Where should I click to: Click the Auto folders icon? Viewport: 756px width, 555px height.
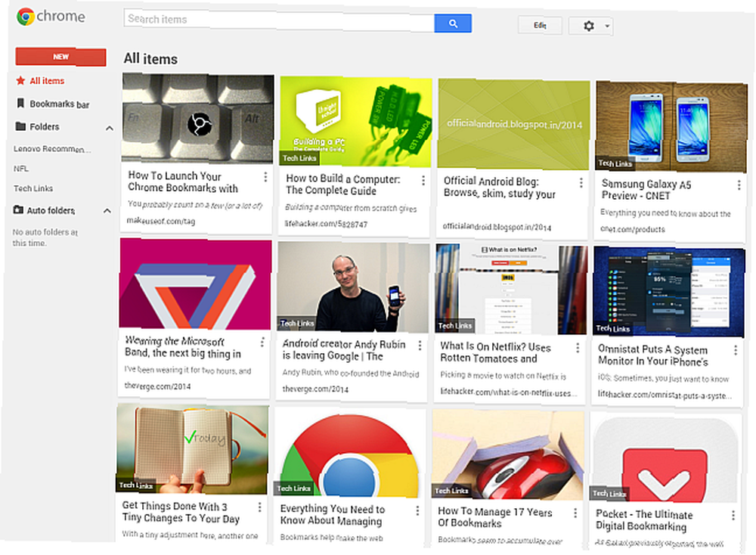click(x=18, y=209)
